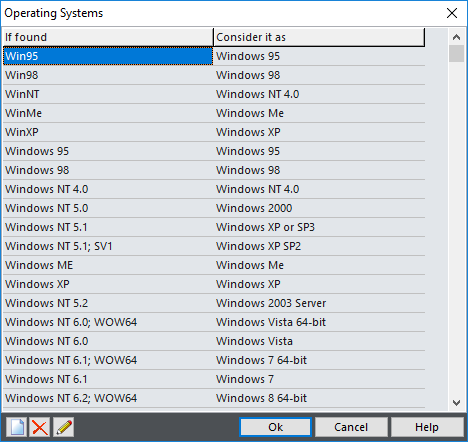This screenshot has width=468, height=442.
Task: Select the Win98 row
Action: coord(214,75)
